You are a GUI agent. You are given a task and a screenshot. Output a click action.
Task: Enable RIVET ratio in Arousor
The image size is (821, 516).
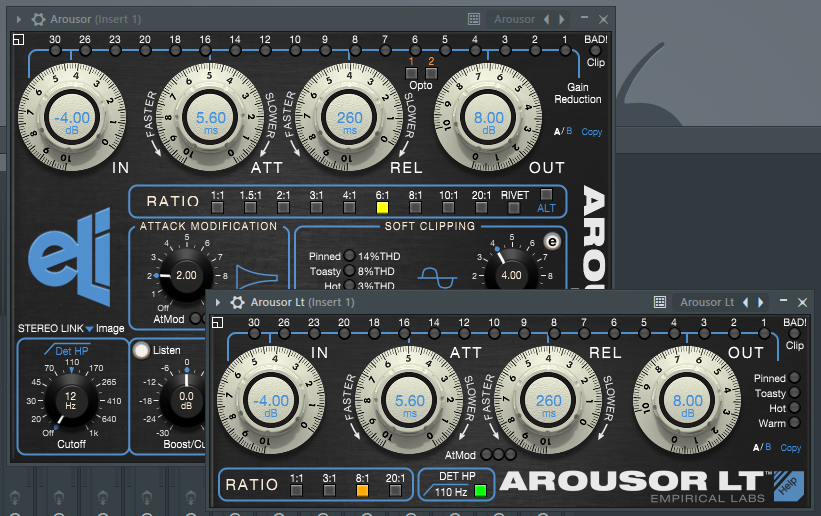pos(514,207)
